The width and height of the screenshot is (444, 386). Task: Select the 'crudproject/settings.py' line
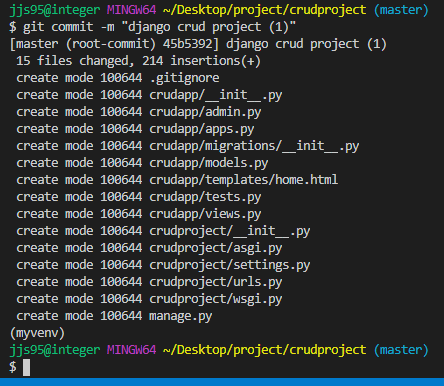pyautogui.click(x=163, y=265)
